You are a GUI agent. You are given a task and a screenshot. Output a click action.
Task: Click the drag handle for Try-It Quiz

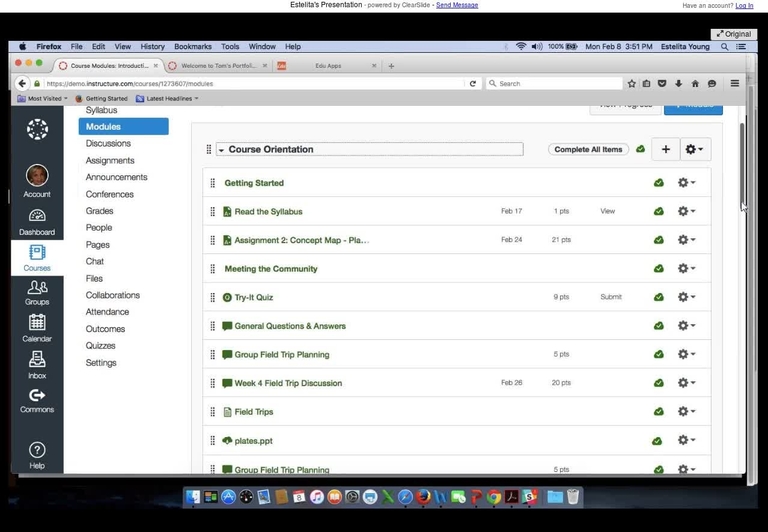(x=213, y=297)
